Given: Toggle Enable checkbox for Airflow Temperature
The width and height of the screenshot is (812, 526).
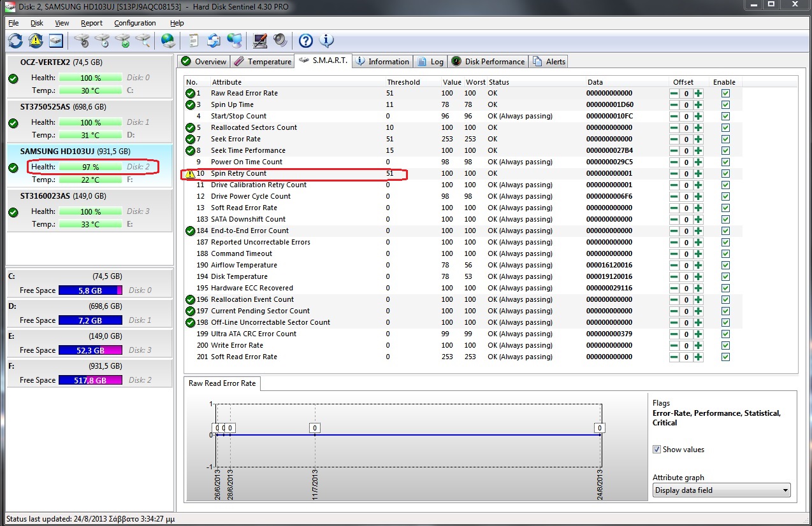Looking at the screenshot, I should click(x=725, y=266).
